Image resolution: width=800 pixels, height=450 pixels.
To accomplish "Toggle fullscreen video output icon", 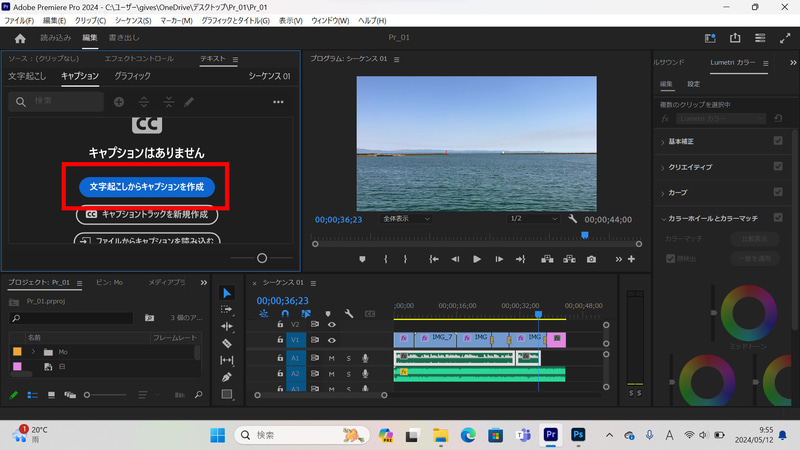I will coord(785,38).
